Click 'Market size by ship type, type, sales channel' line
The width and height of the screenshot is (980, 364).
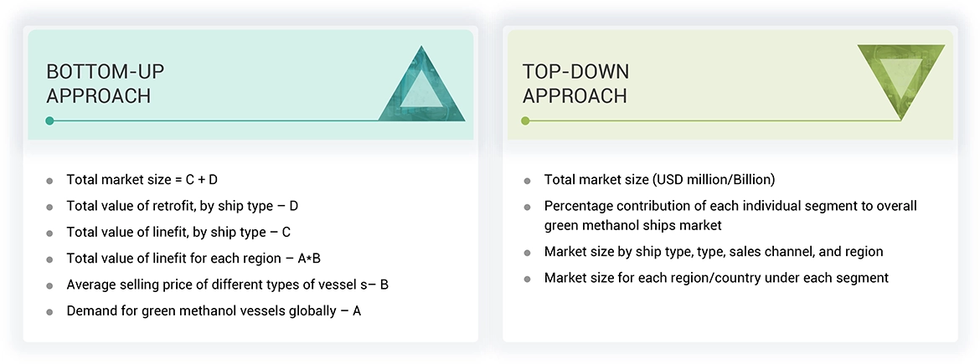[x=713, y=251]
